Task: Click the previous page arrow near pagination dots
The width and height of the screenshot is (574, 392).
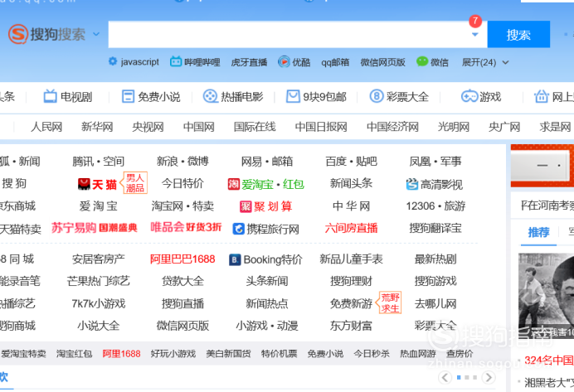Action: coord(445,377)
